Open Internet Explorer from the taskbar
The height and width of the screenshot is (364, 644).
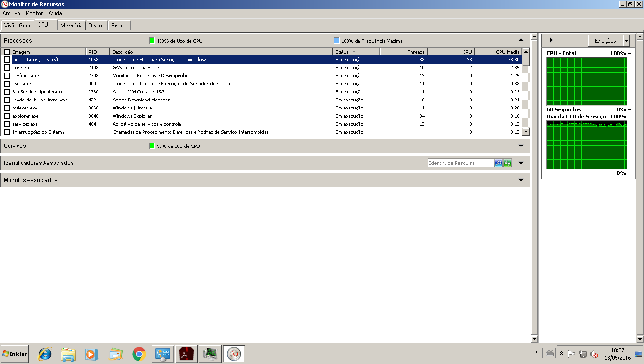coord(45,354)
